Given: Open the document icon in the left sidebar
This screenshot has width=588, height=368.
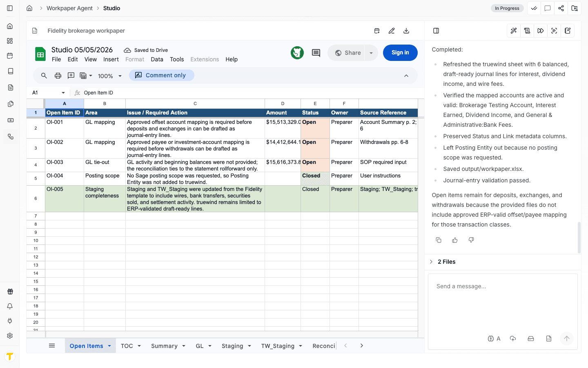Looking at the screenshot, I should (10, 88).
